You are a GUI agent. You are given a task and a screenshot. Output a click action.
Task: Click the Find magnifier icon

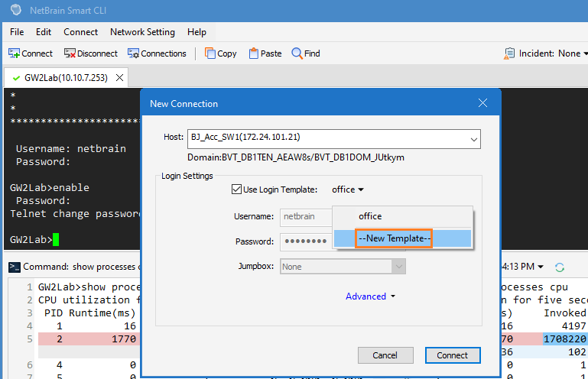tap(297, 53)
